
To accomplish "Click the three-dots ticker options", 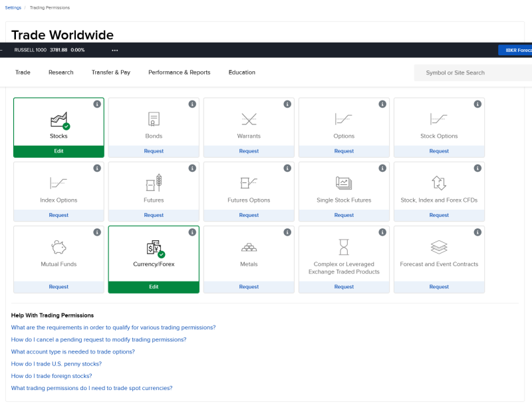I will (114, 50).
